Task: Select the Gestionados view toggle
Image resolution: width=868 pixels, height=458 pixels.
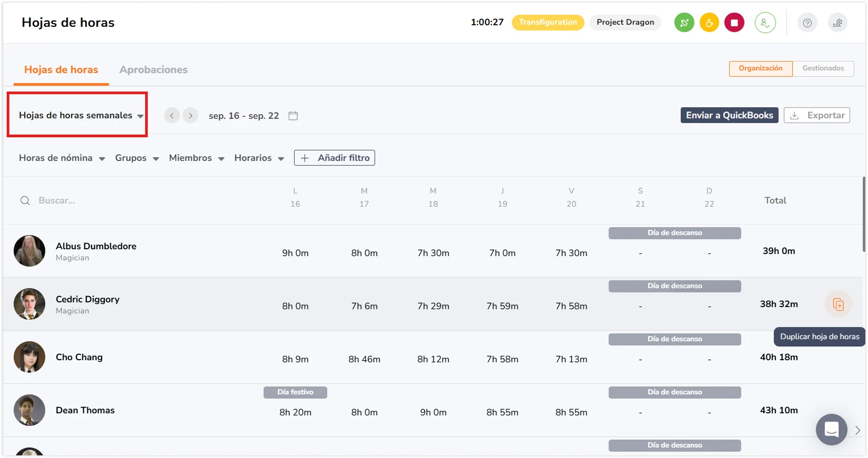Action: click(823, 68)
